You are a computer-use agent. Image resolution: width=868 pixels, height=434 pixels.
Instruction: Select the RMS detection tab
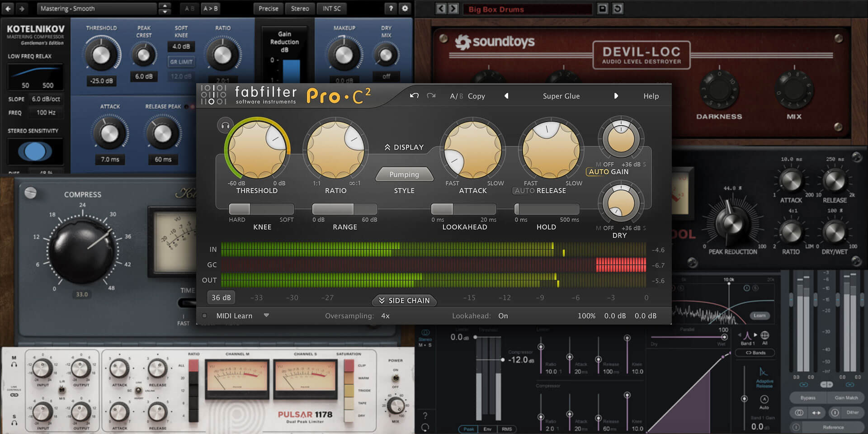pyautogui.click(x=507, y=429)
